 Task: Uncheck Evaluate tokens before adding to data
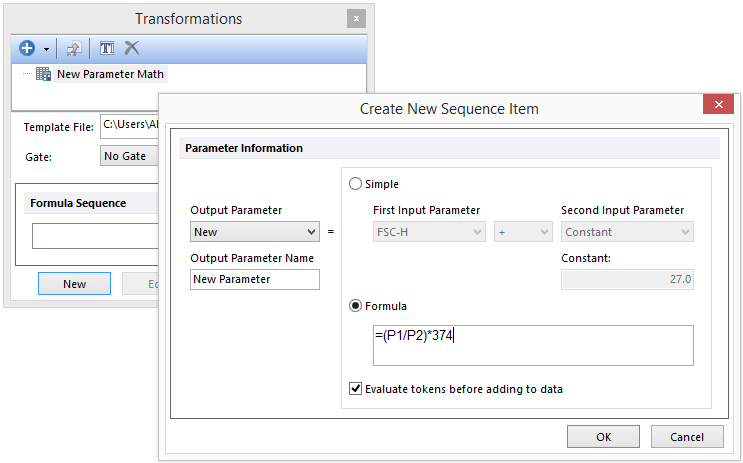coord(356,389)
